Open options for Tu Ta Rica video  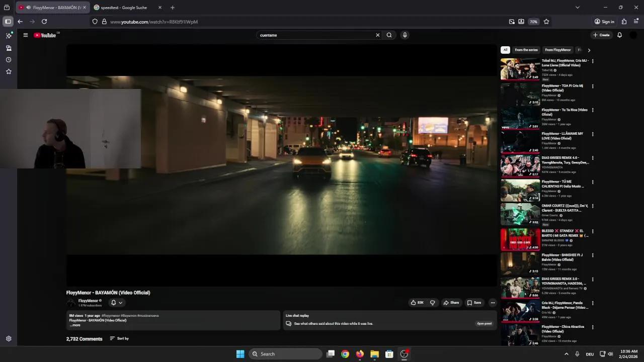593,110
